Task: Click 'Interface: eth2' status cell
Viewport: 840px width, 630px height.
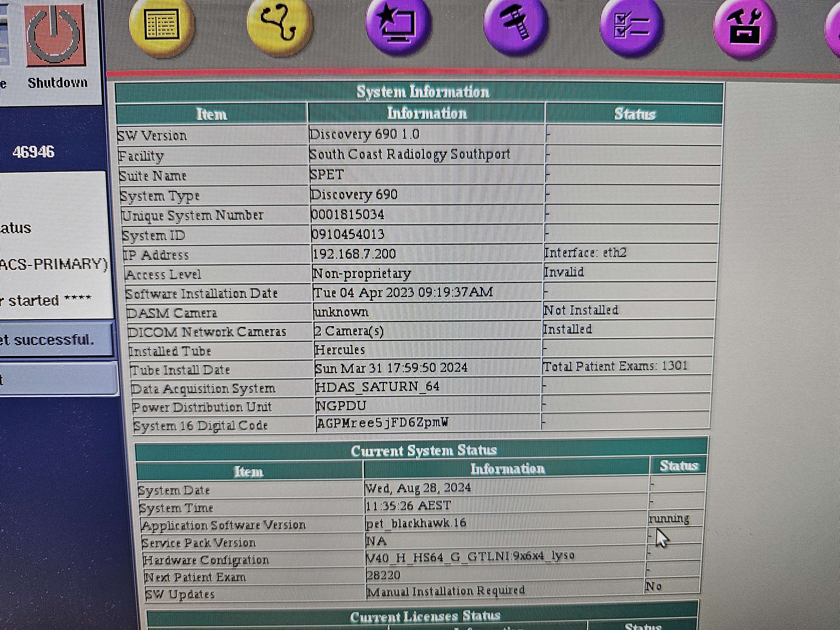Action: (585, 253)
